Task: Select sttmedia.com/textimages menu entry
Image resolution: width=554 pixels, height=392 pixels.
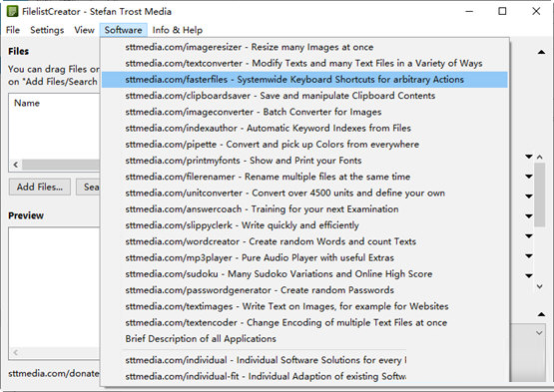Action: [x=304, y=307]
